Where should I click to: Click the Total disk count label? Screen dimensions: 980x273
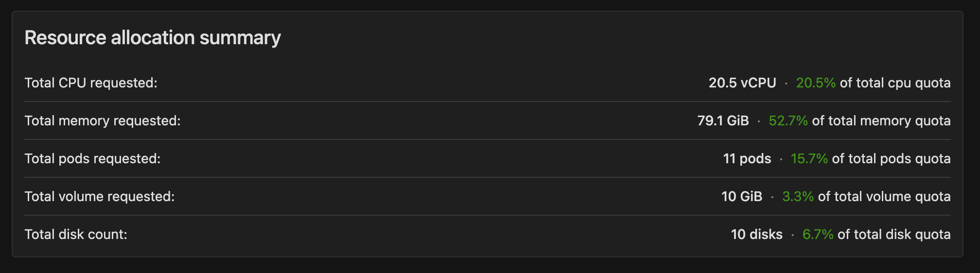[76, 235]
